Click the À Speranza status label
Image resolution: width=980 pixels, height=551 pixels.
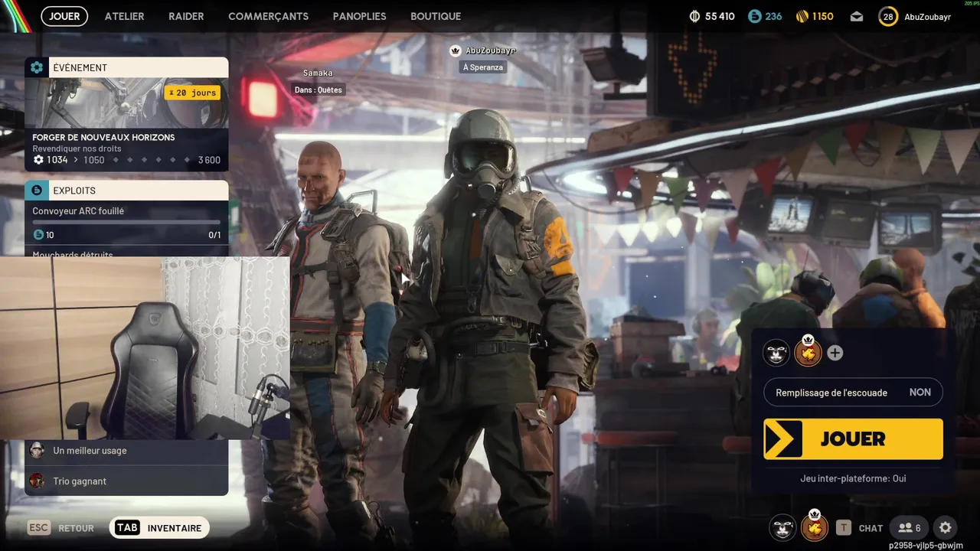tap(483, 67)
